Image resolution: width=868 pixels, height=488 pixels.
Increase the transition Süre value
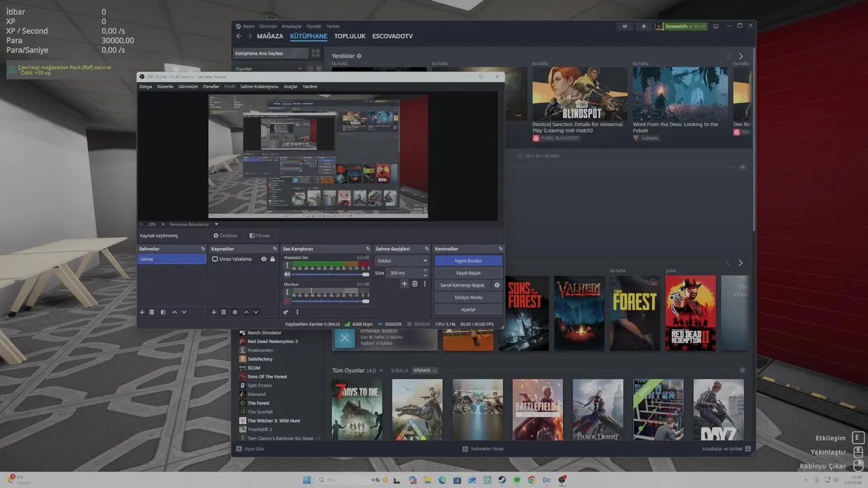[425, 270]
